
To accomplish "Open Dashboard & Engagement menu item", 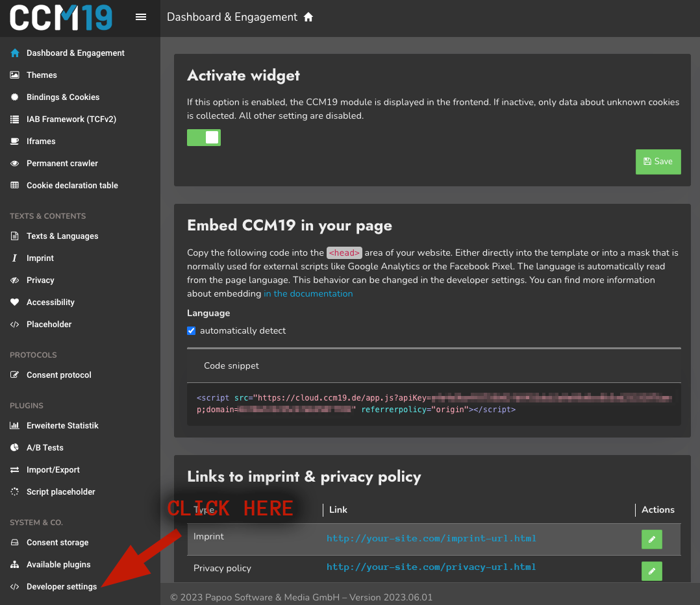I will (75, 53).
